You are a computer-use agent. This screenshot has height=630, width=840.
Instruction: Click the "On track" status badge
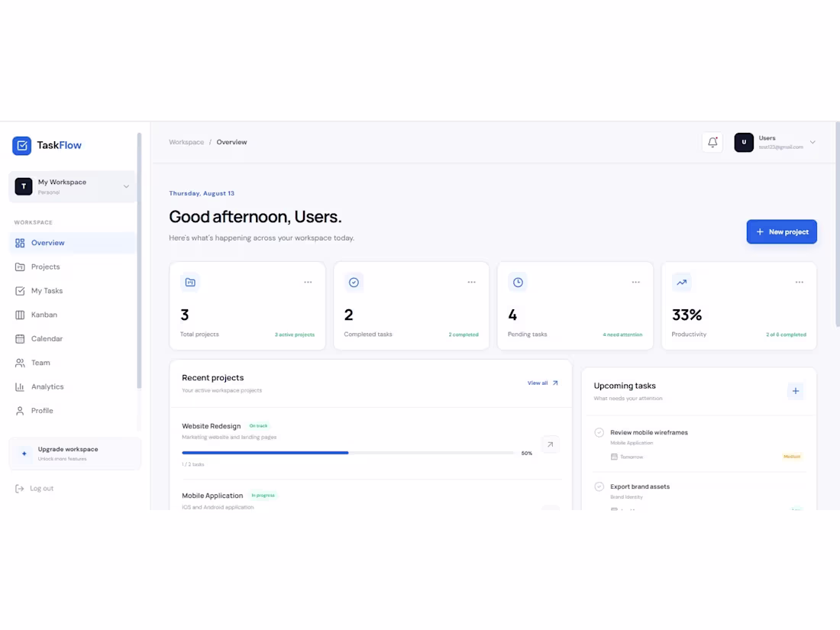coord(258,426)
